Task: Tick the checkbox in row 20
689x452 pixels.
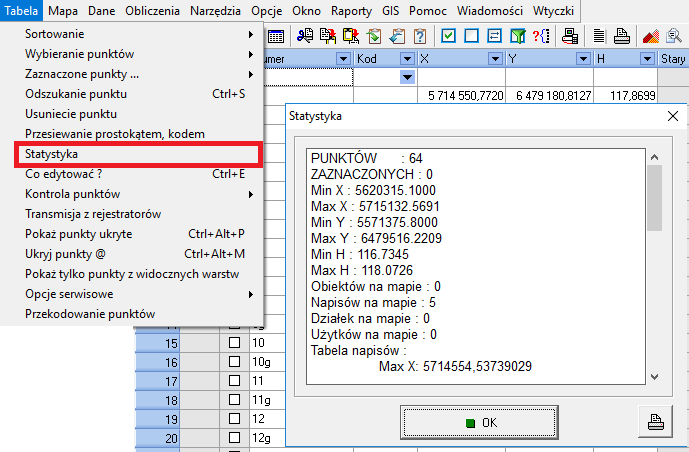Action: 235,438
